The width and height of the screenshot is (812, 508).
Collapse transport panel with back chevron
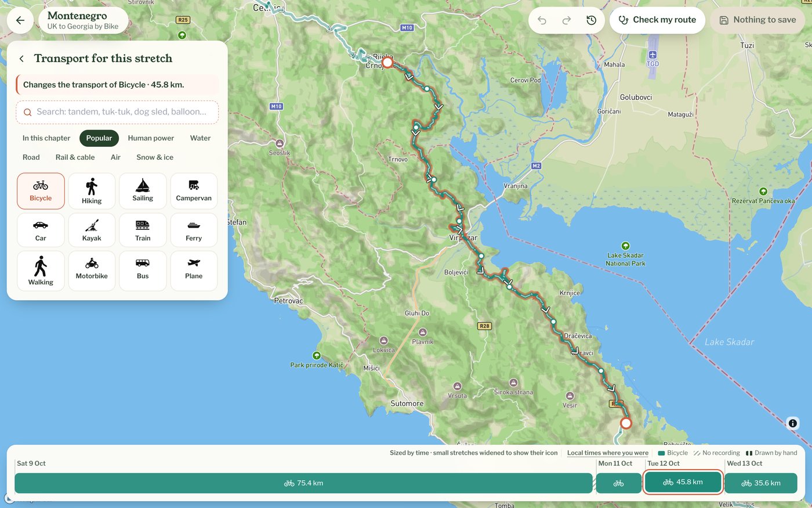(x=21, y=59)
